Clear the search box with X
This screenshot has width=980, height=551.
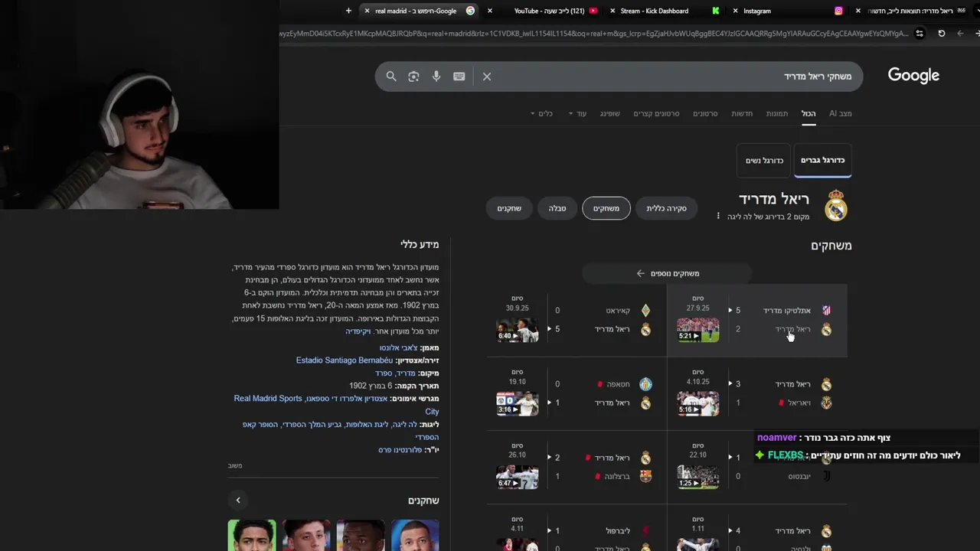pyautogui.click(x=487, y=77)
